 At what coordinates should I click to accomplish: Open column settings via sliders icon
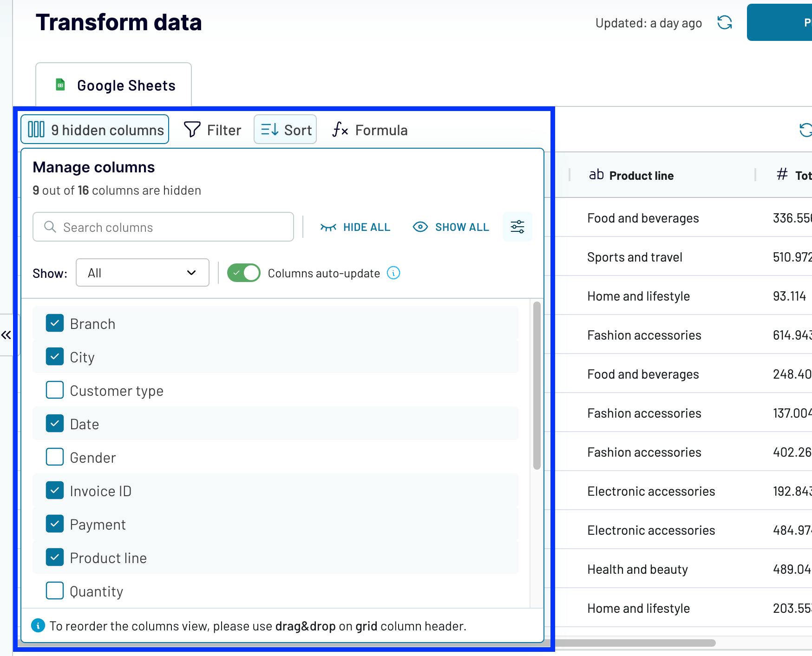[517, 227]
